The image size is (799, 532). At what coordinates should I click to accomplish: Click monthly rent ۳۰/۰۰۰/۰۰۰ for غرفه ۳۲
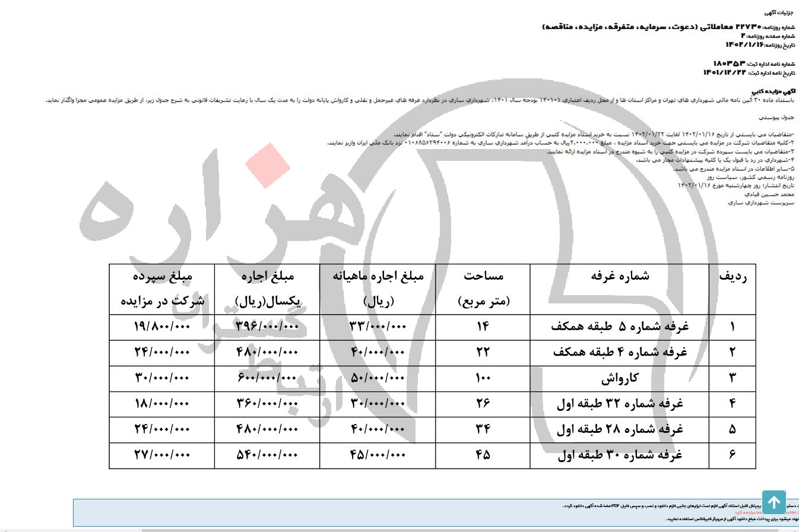378,404
